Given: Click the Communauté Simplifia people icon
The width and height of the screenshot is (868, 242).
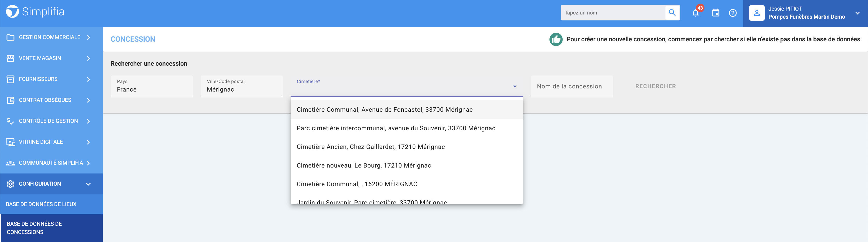Looking at the screenshot, I should click(10, 163).
